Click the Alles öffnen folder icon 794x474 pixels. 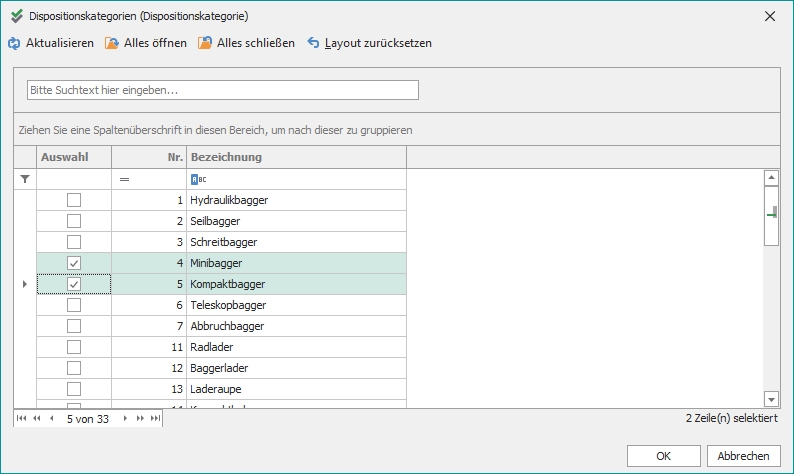tap(112, 44)
